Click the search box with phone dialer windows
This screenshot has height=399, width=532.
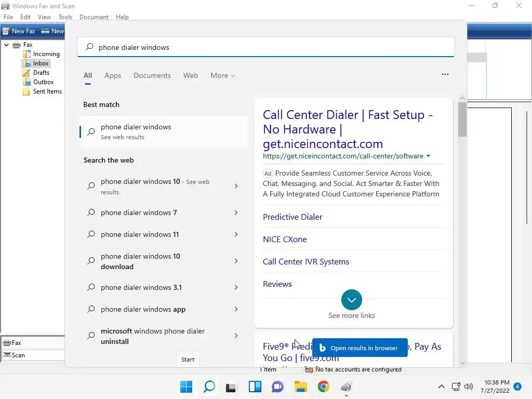[265, 47]
